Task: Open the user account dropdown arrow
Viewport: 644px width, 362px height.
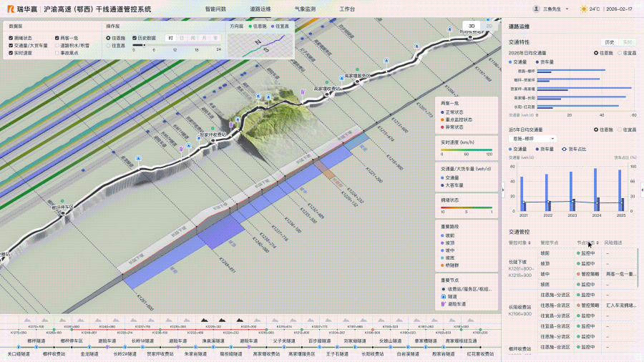Action: tap(567, 9)
